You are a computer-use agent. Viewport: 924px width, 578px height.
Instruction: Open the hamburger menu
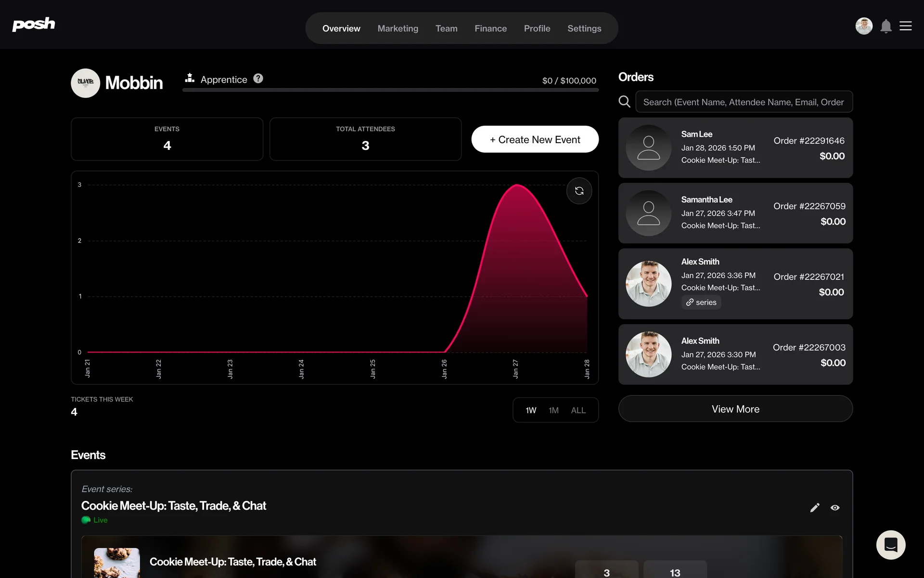(906, 26)
